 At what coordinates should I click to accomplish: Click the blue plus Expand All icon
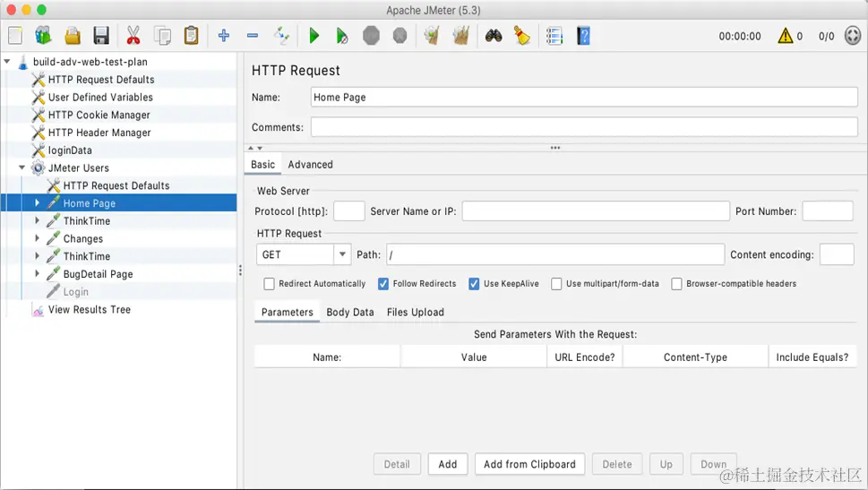coord(224,36)
